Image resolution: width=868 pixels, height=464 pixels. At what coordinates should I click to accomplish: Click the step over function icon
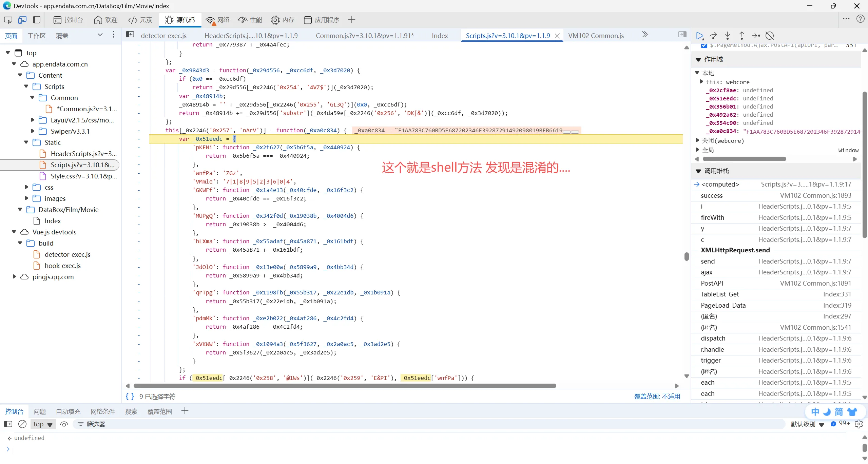(x=713, y=36)
